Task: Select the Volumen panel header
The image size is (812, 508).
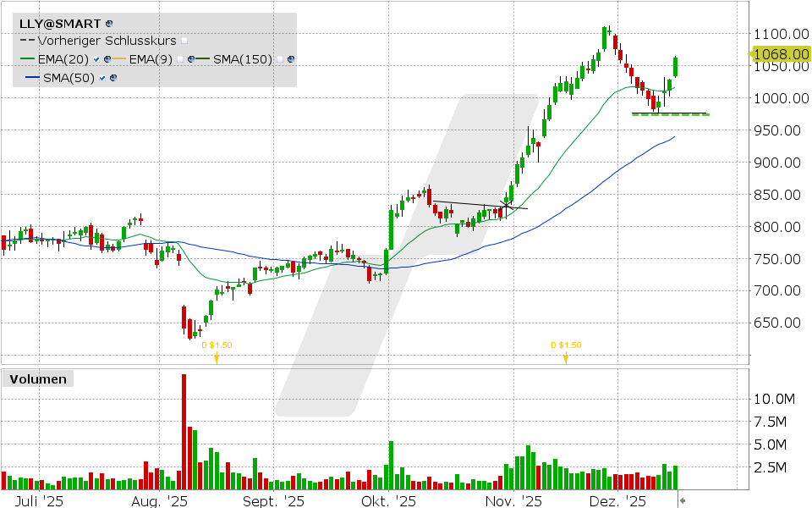Action: coord(38,378)
